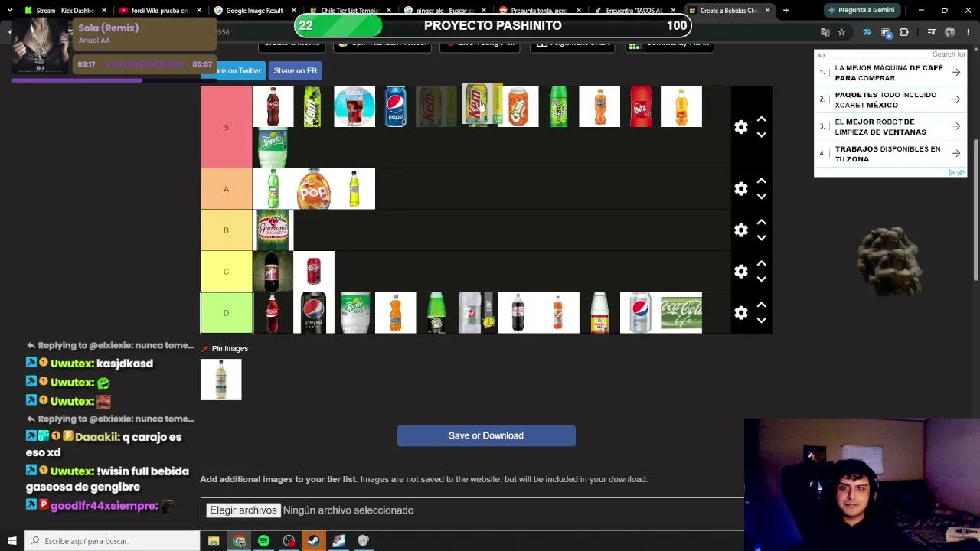
Task: Switch to the Google Image Result tab
Action: (x=254, y=11)
